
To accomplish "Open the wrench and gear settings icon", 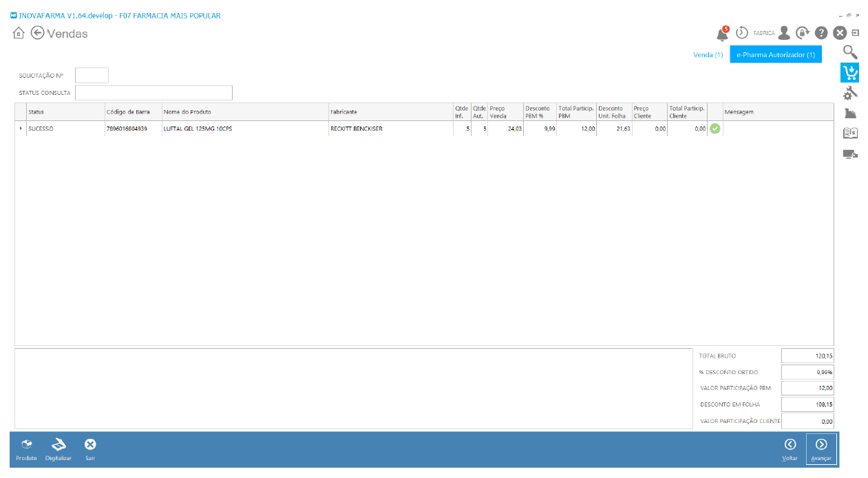I will [x=850, y=93].
